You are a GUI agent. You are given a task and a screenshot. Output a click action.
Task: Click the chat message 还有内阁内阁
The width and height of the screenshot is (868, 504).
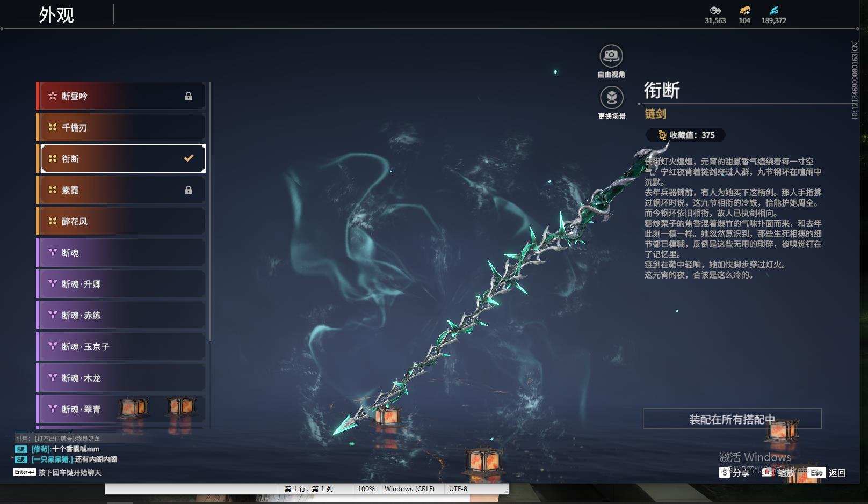[96, 459]
